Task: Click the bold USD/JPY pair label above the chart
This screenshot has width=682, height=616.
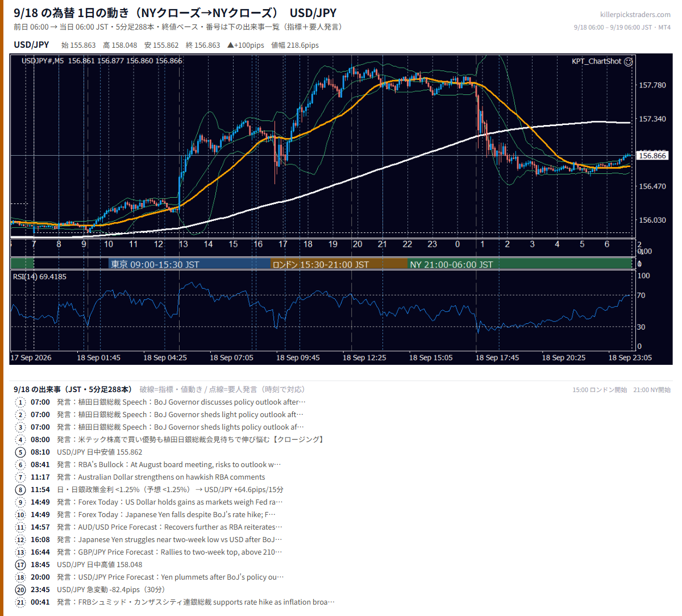Action: click(31, 45)
